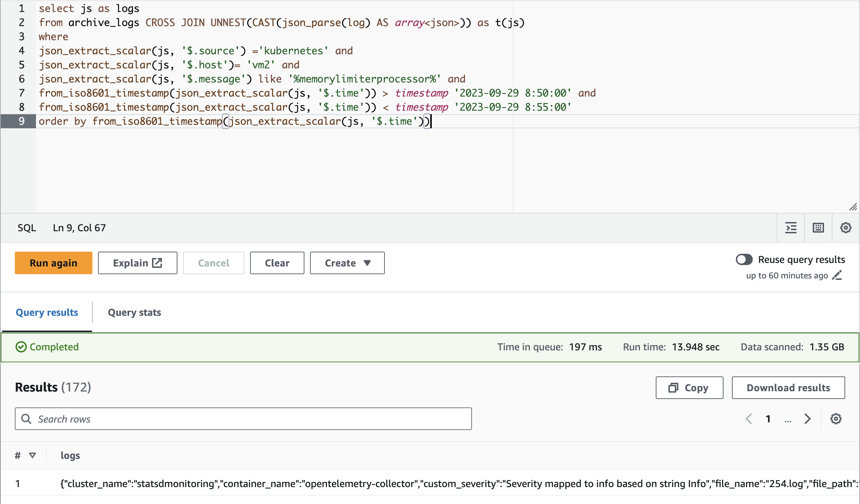Click the Results (172) heading

pyautogui.click(x=53, y=387)
